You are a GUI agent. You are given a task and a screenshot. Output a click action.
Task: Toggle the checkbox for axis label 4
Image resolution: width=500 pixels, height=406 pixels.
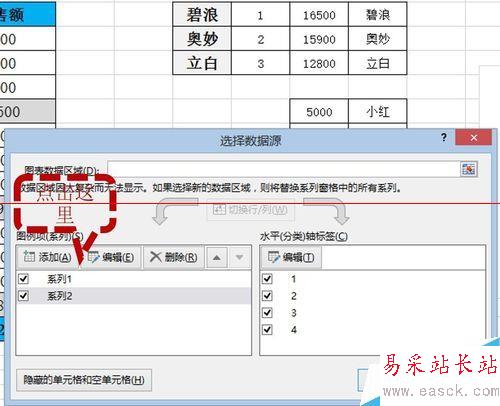click(267, 330)
